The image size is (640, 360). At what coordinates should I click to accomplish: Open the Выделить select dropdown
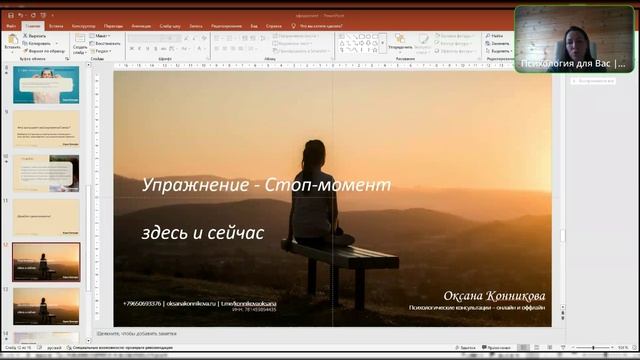(x=499, y=51)
